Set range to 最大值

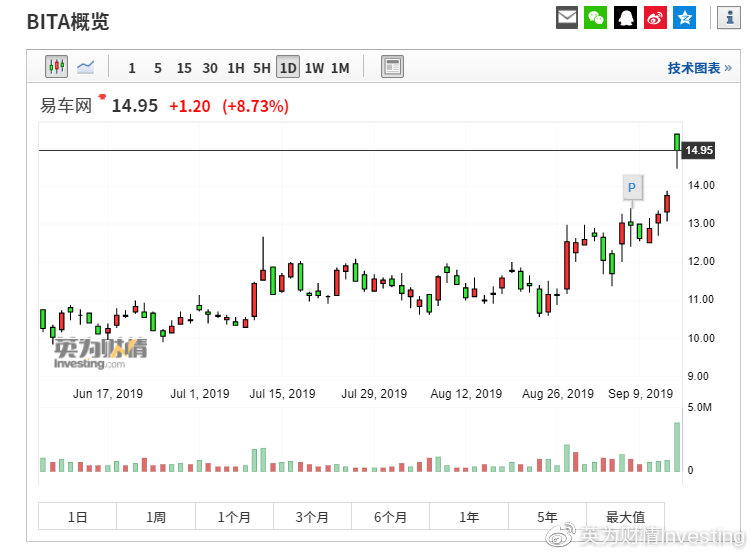tap(625, 517)
